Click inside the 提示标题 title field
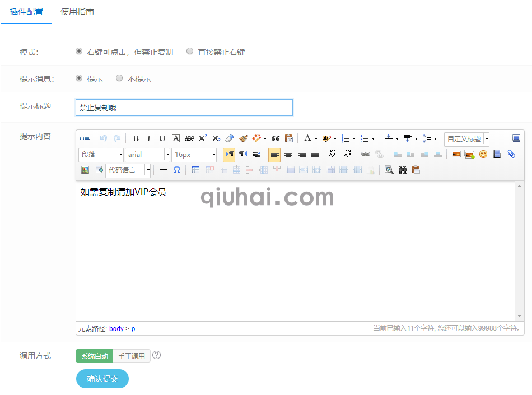The image size is (532, 395). point(184,108)
